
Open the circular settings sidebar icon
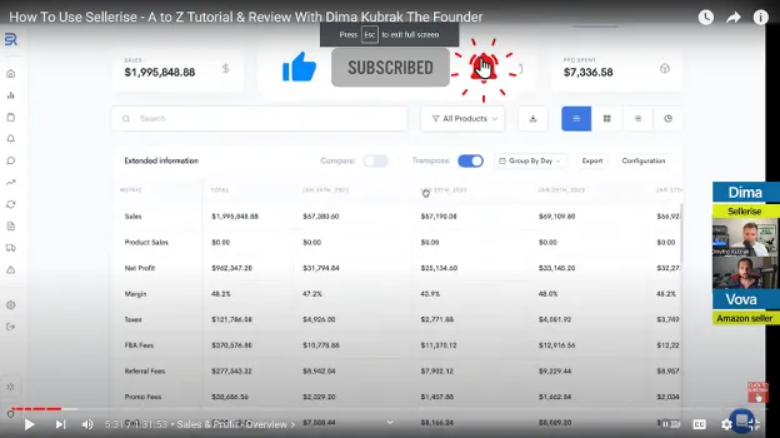point(11,305)
